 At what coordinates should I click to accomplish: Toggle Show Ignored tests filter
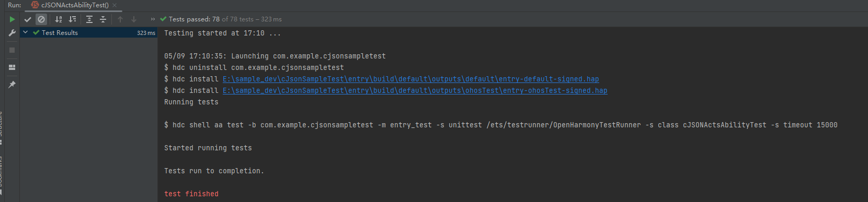tap(41, 19)
